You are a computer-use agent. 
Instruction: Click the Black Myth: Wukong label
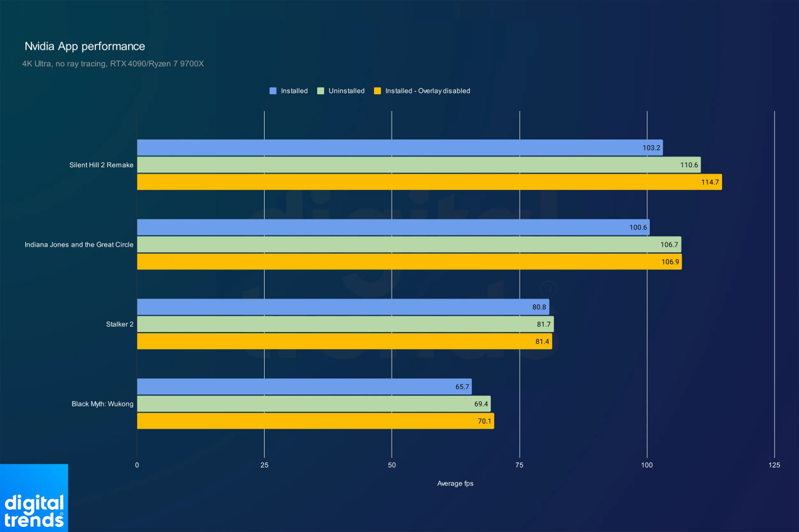[102, 404]
